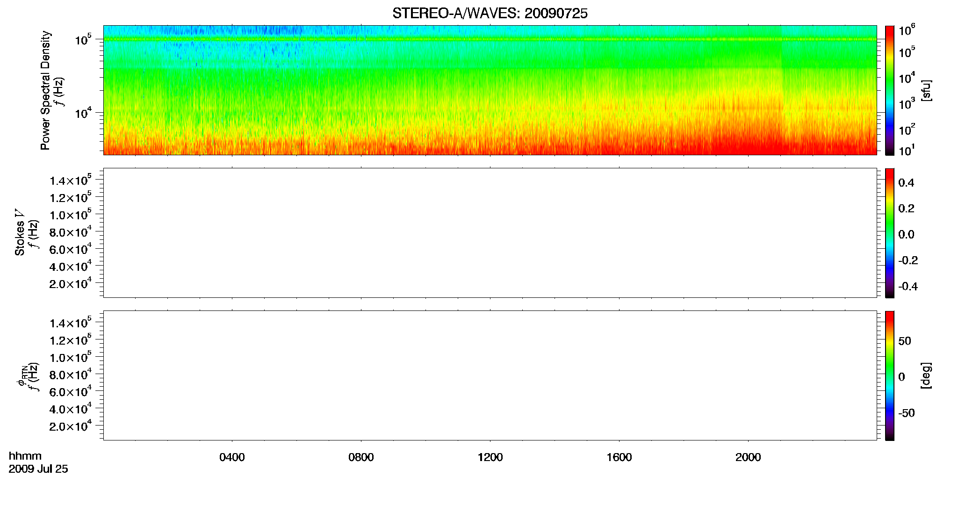Screen dimensions: 980x505
Task: Click the phi RTN degree color bar
Action: [x=890, y=375]
